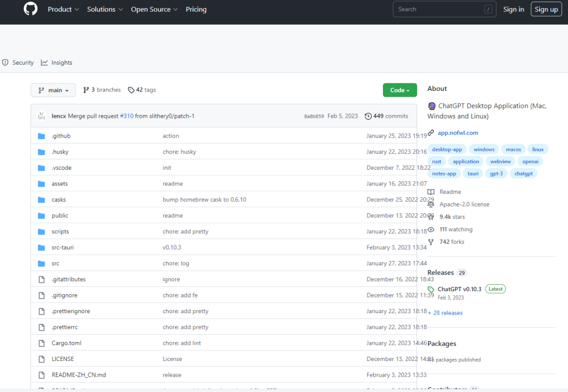Screen dimensions: 568x392
Task: Open the Releases heading link
Action: (441, 273)
